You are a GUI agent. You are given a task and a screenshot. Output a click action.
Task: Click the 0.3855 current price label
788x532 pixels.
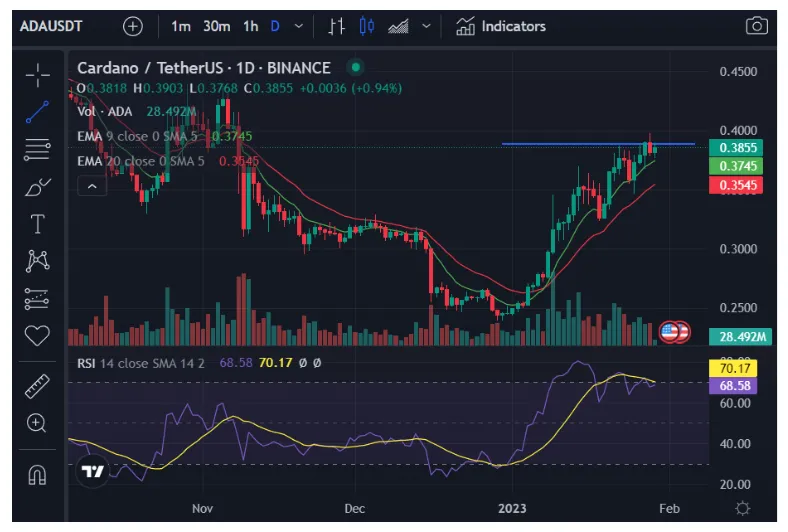[736, 148]
